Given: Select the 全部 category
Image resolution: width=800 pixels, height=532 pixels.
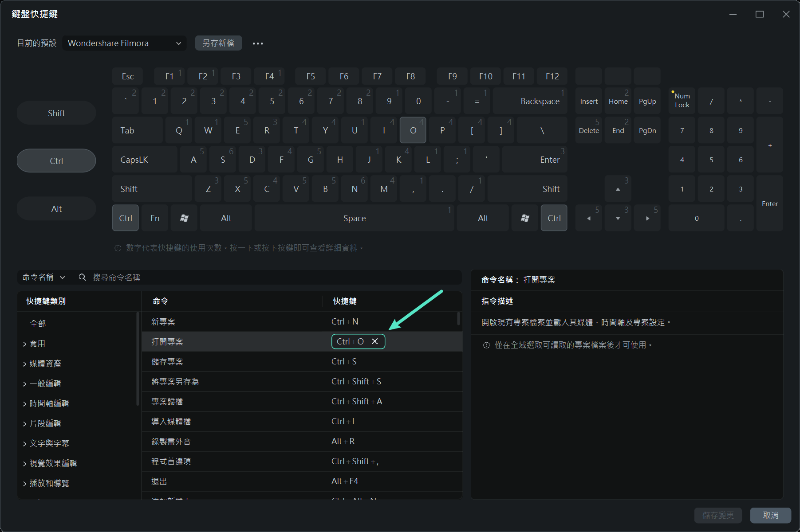Looking at the screenshot, I should [x=38, y=324].
